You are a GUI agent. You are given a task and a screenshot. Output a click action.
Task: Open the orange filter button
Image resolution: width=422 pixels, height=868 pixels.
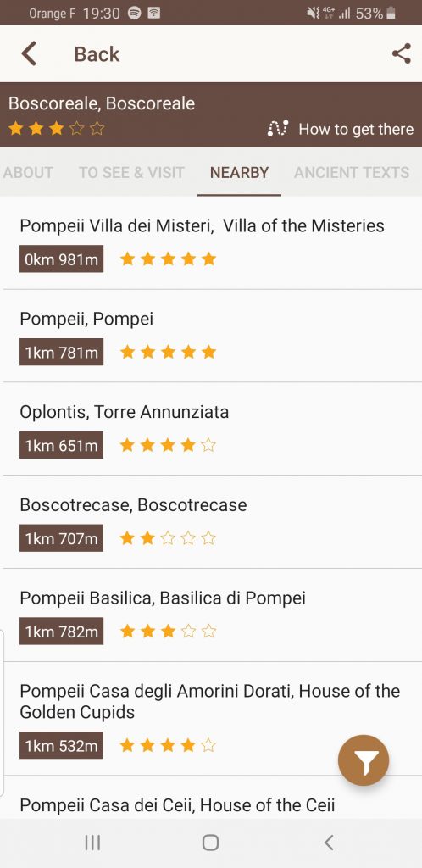tap(364, 760)
